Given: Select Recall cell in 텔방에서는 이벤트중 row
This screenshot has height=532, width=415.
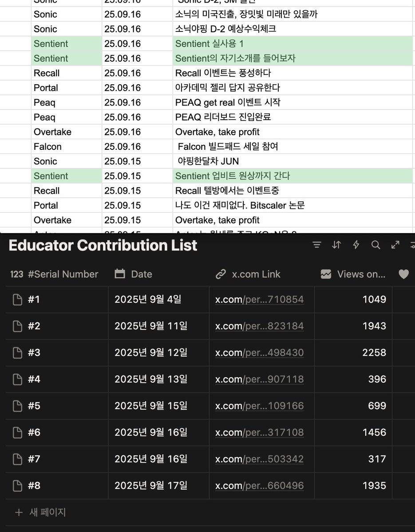Looking at the screenshot, I should pyautogui.click(x=67, y=191).
